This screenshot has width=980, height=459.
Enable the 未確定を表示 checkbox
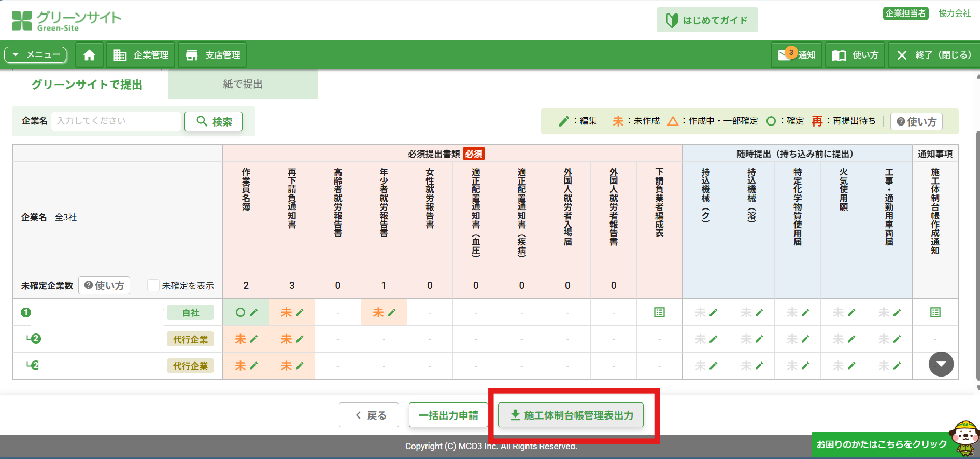point(153,285)
